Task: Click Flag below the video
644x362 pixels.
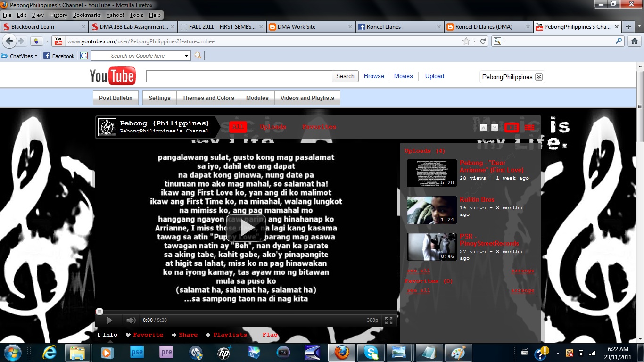Action: coord(270,335)
